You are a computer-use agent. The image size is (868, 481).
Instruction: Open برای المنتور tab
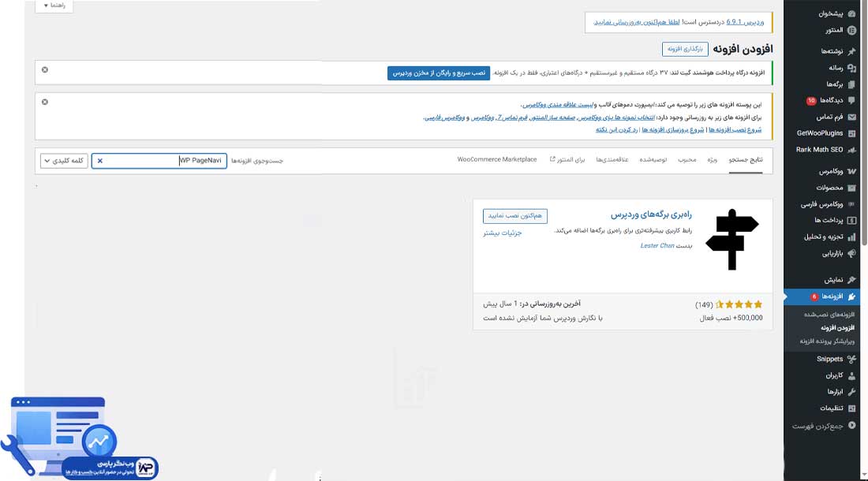pos(567,160)
